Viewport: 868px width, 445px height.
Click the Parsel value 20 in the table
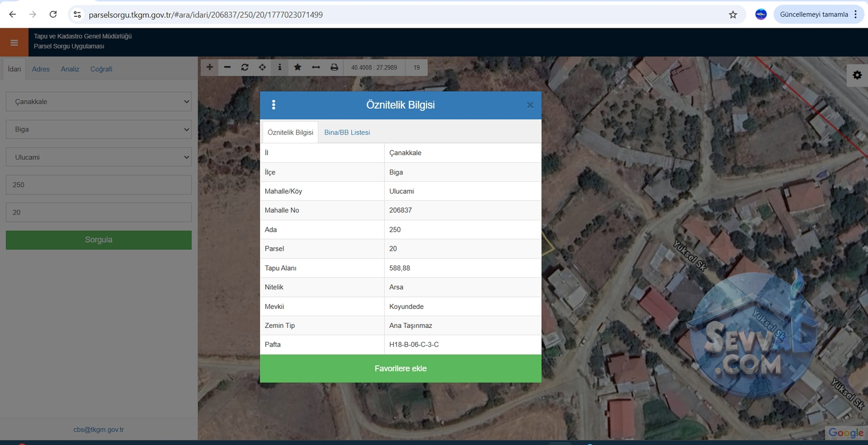coord(393,249)
